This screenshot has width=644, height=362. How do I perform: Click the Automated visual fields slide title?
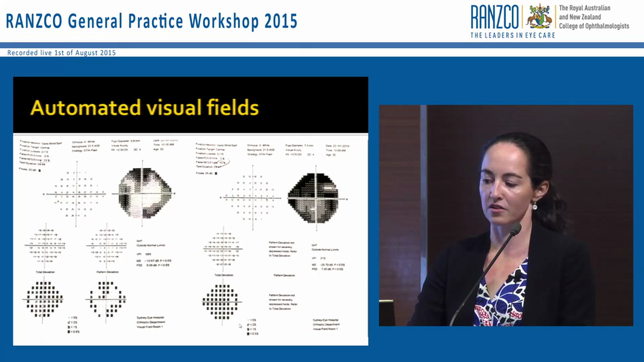144,108
